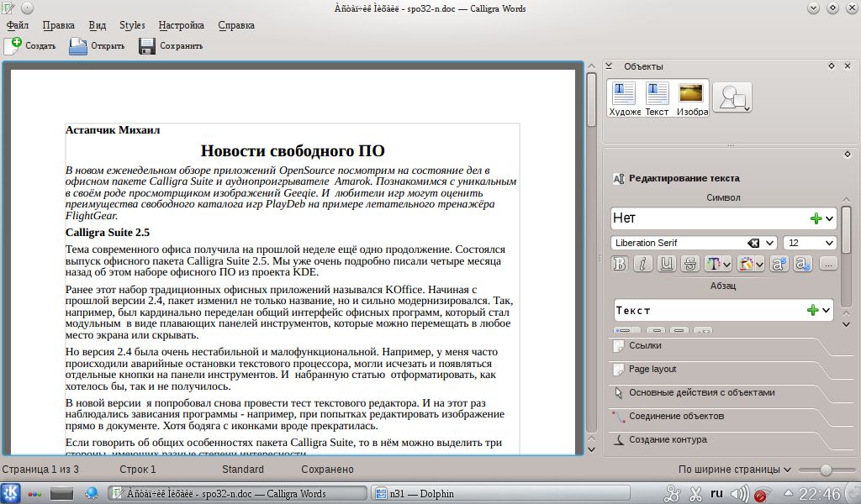Image resolution: width=861 pixels, height=504 pixels.
Task: Toggle subscript formatting
Action: coord(802,264)
